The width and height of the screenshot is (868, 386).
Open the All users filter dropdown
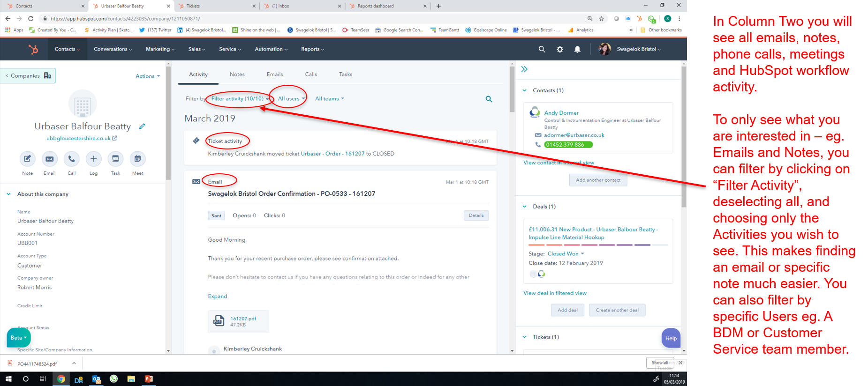291,99
